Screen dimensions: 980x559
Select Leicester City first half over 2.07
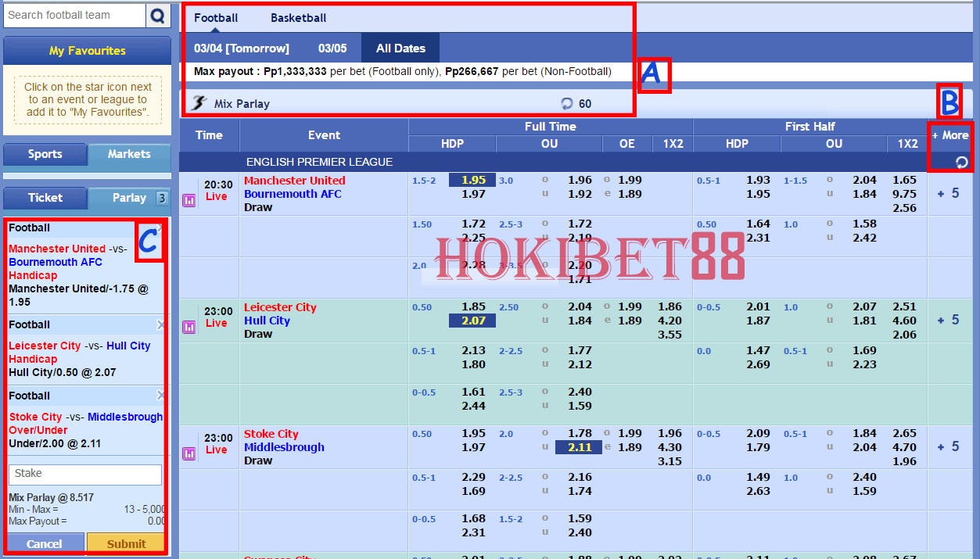point(864,307)
